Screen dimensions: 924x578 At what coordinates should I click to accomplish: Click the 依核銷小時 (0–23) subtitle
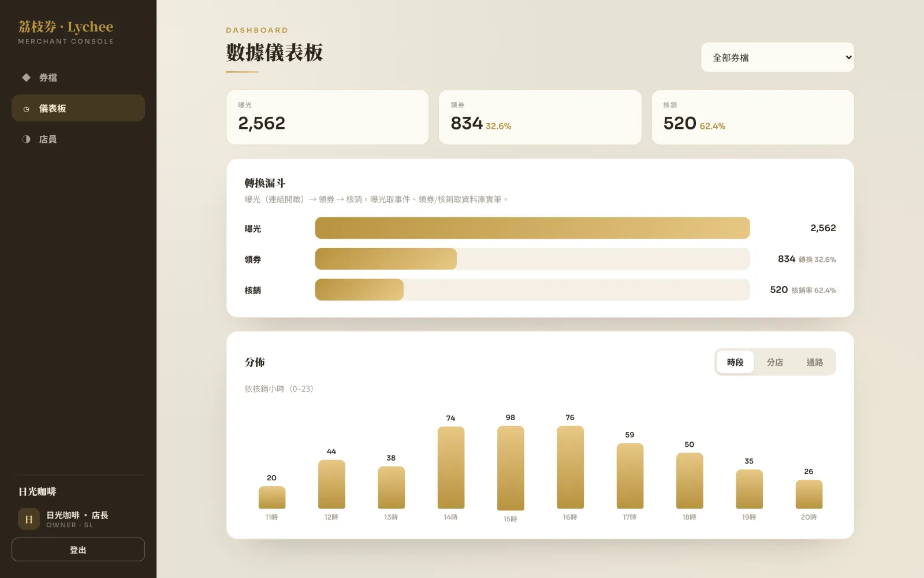279,389
